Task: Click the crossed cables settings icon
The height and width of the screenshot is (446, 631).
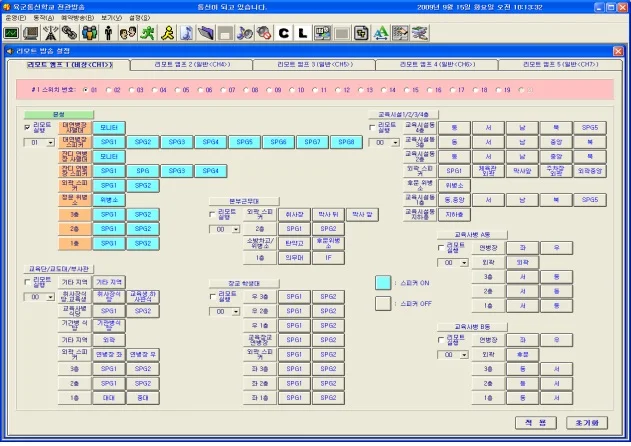Action: [x=420, y=33]
